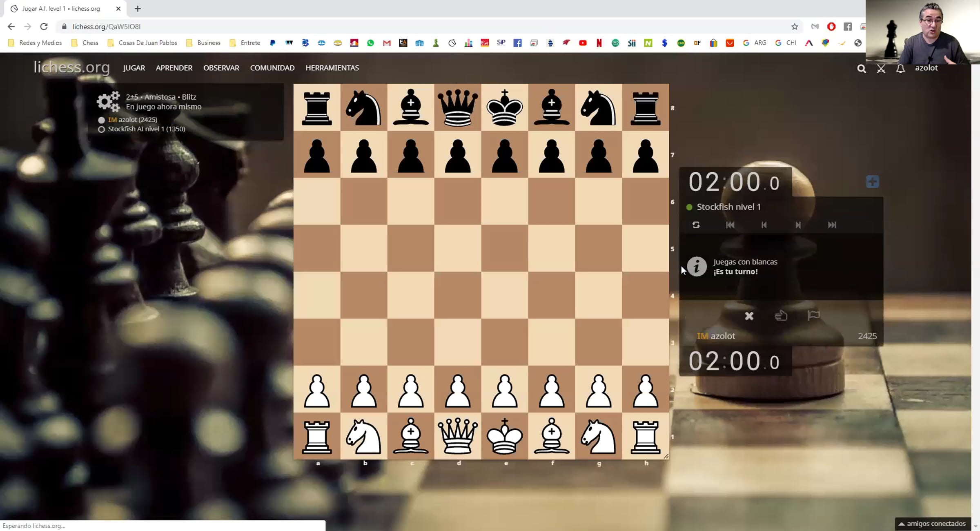Image resolution: width=980 pixels, height=531 pixels.
Task: Bookmark this page with the star icon
Action: [x=794, y=27]
